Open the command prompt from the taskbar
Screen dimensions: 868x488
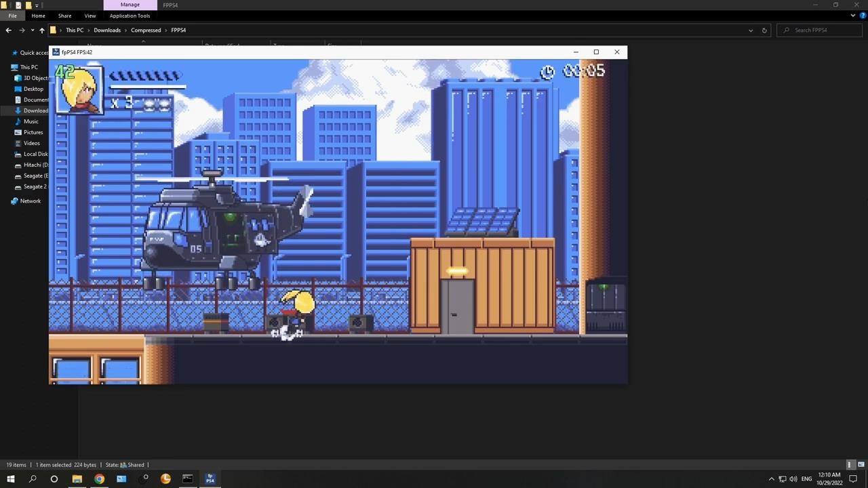click(x=187, y=479)
